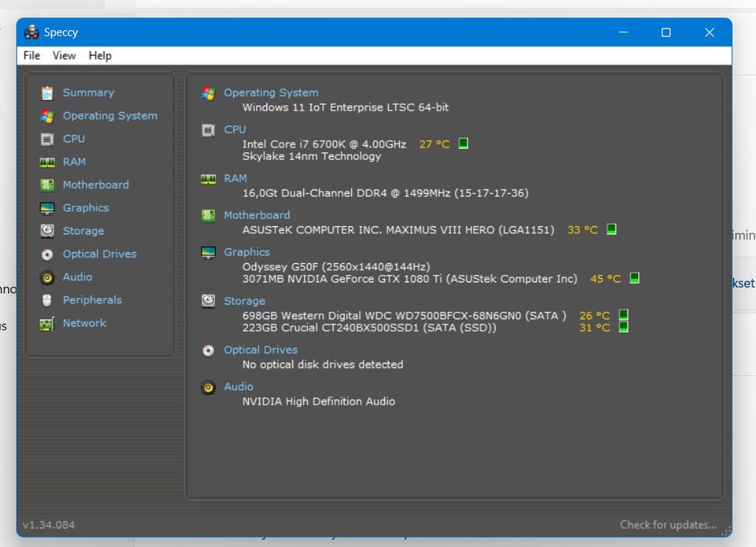Click "NVIDIA High Definition Audio" text
The height and width of the screenshot is (547, 756).
(319, 401)
